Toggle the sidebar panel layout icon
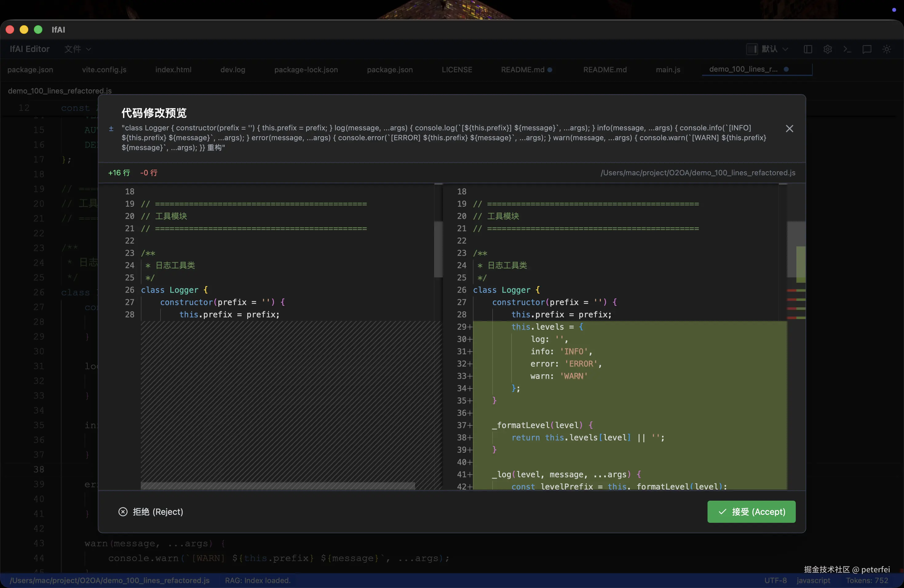 pyautogui.click(x=808, y=50)
